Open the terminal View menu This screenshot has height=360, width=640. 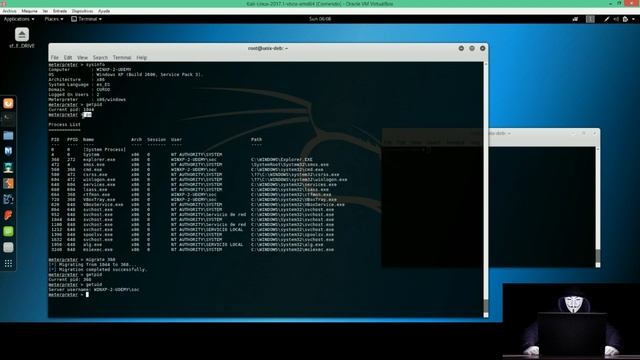point(82,58)
